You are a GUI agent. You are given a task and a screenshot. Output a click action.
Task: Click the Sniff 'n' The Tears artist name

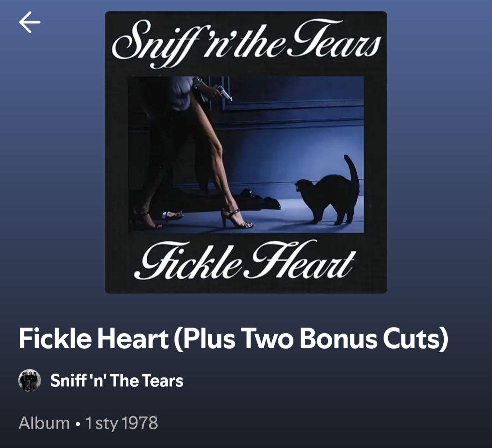117,381
